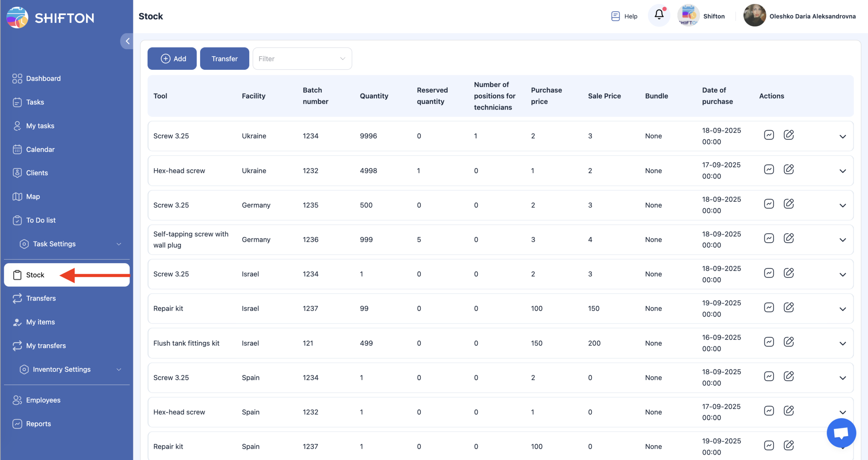
Task: Expand the Screw 3.25 Spain row chevron
Action: [x=843, y=378]
